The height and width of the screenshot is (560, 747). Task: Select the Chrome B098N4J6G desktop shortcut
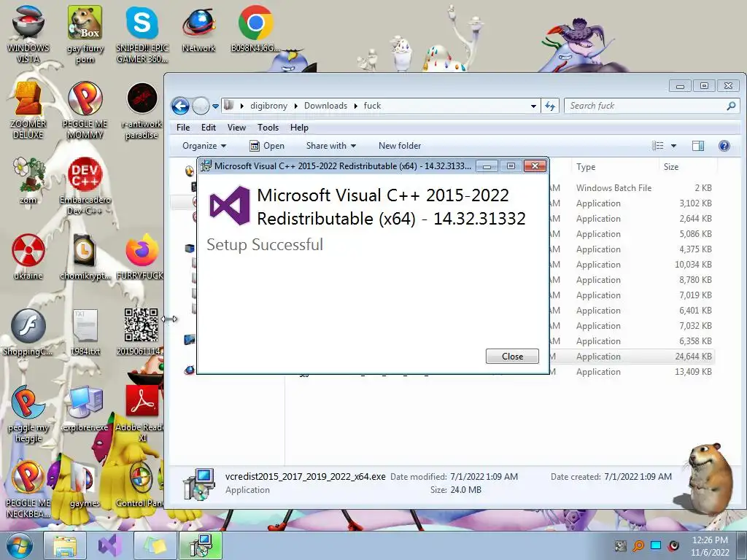pyautogui.click(x=255, y=29)
